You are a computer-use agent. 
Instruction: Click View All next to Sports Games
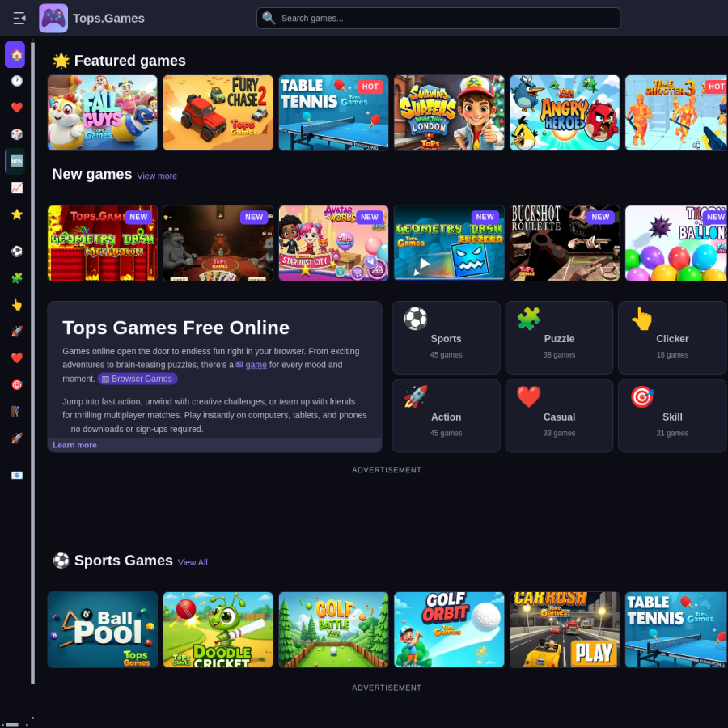[x=193, y=562]
